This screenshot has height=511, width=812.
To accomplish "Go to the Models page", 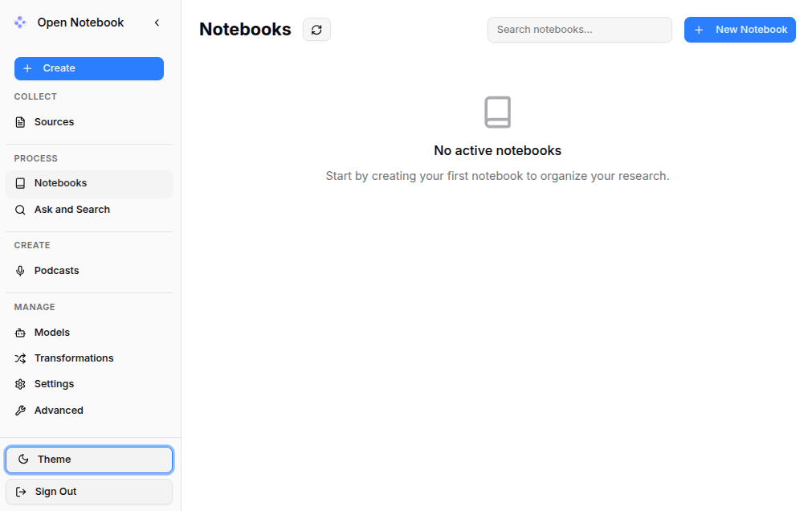I will (52, 333).
